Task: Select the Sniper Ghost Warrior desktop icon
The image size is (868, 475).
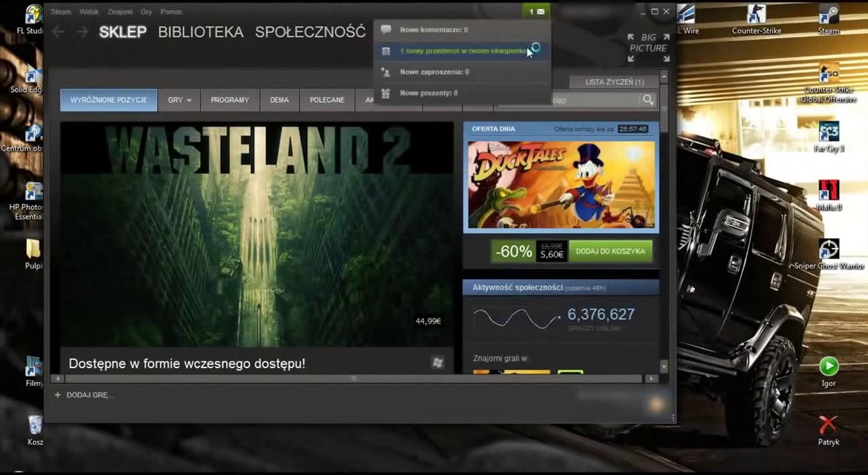Action: point(829,255)
